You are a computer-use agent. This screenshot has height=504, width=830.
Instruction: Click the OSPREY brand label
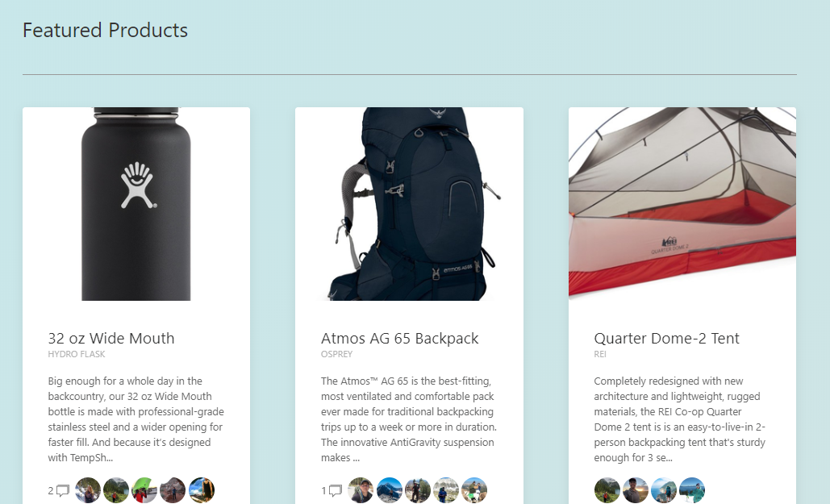[x=336, y=354]
